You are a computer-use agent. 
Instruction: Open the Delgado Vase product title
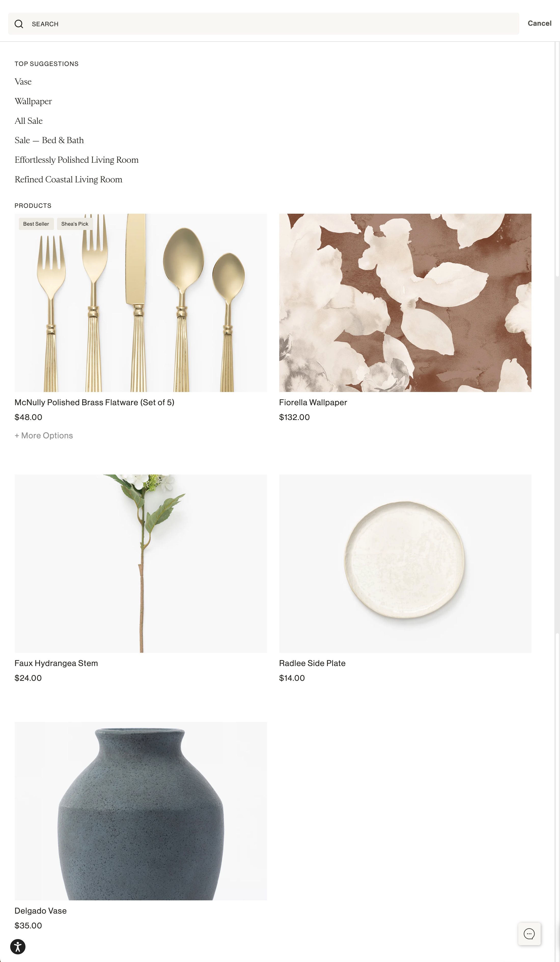click(40, 911)
